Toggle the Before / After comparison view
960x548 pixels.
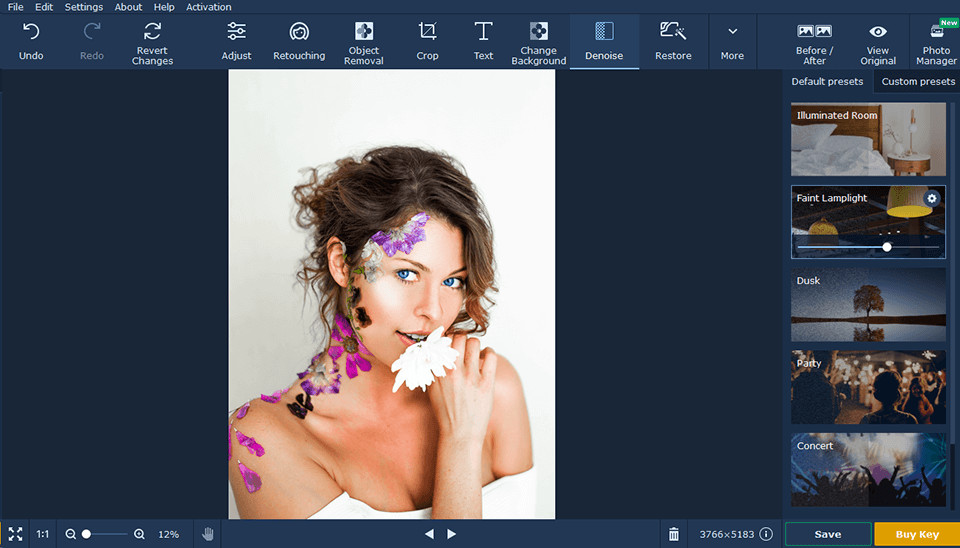click(814, 42)
